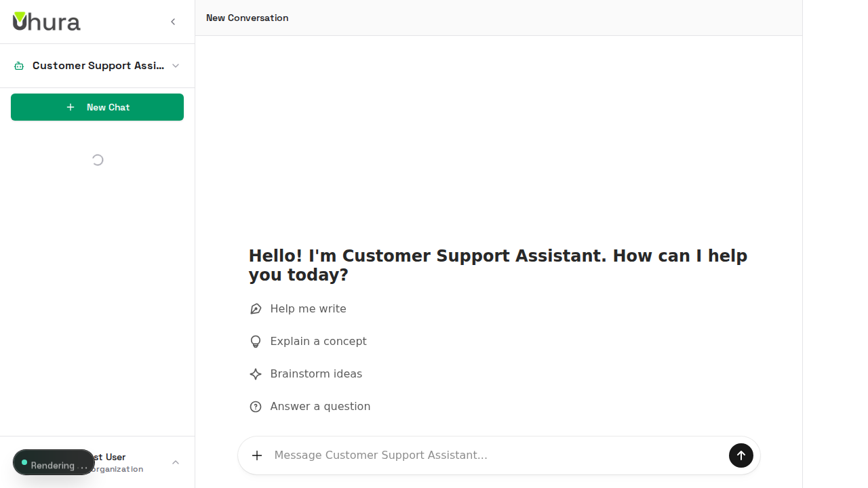The width and height of the screenshot is (868, 488).
Task: Select the pen icon beside Help me write
Action: 255,308
